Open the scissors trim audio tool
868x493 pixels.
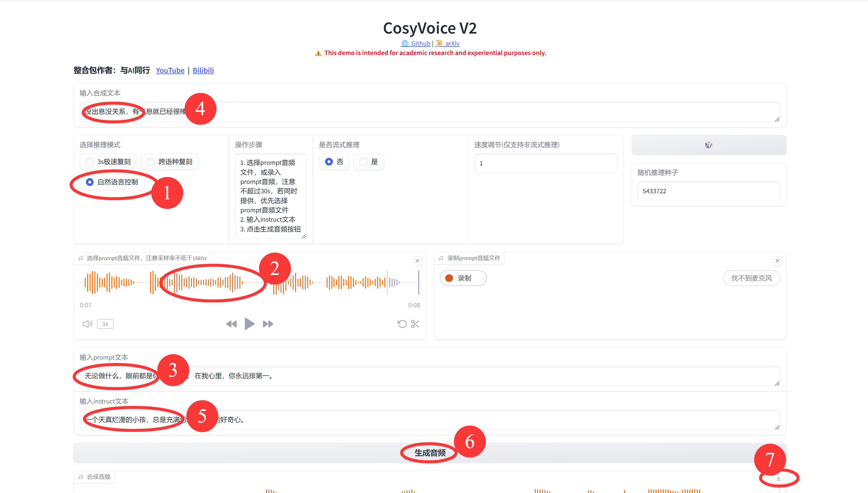point(415,324)
